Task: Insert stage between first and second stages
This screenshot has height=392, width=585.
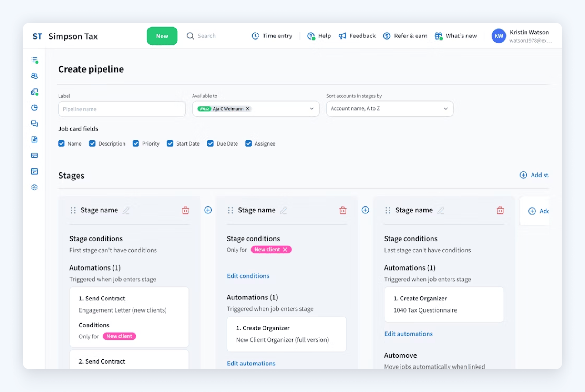Action: pyautogui.click(x=208, y=210)
